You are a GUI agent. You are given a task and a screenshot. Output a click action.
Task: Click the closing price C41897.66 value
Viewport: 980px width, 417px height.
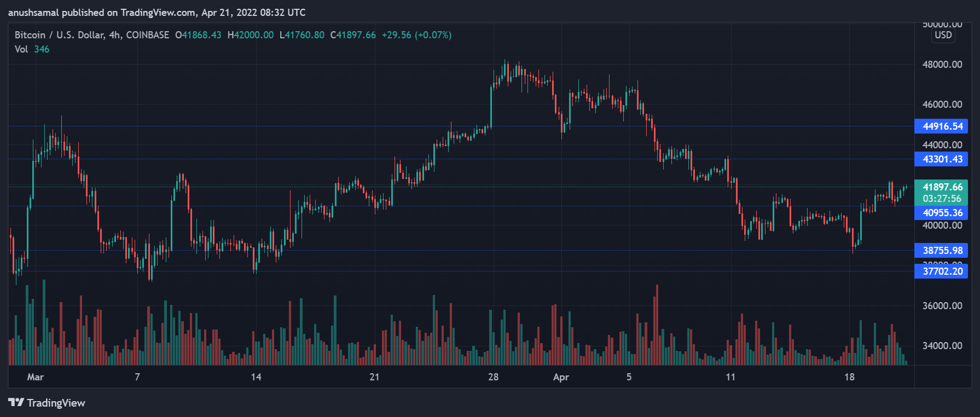tap(353, 35)
